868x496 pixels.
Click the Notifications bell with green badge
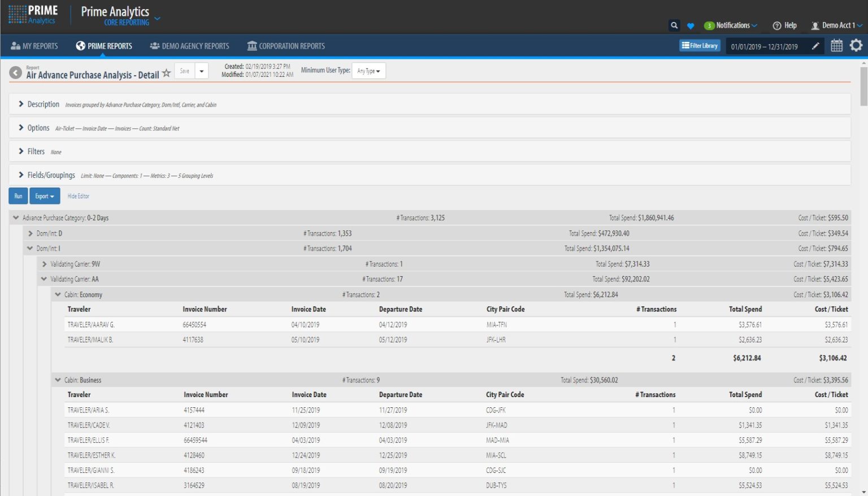(709, 25)
